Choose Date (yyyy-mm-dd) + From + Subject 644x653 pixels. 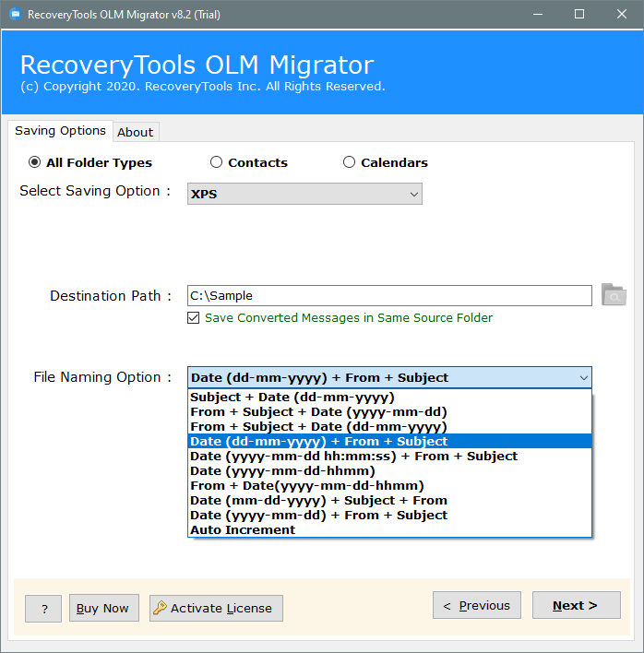point(389,516)
